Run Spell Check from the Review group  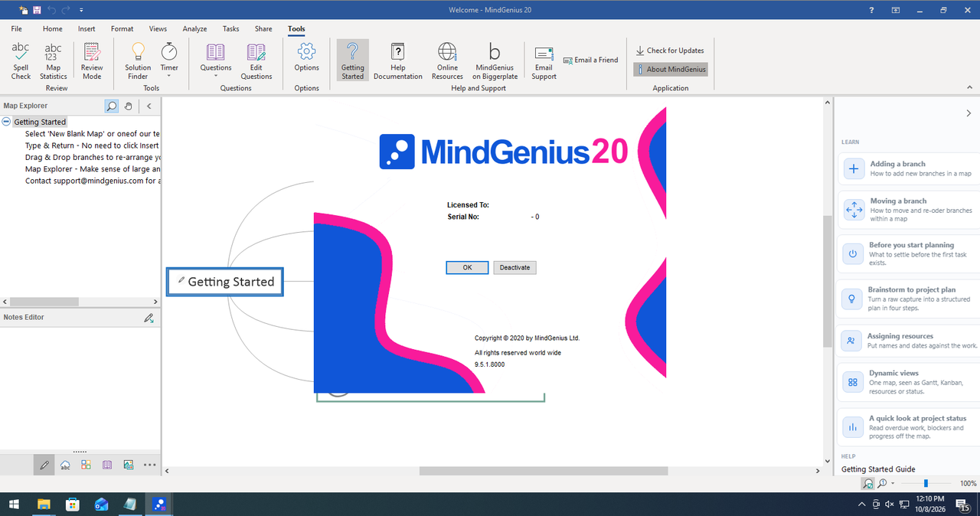21,61
